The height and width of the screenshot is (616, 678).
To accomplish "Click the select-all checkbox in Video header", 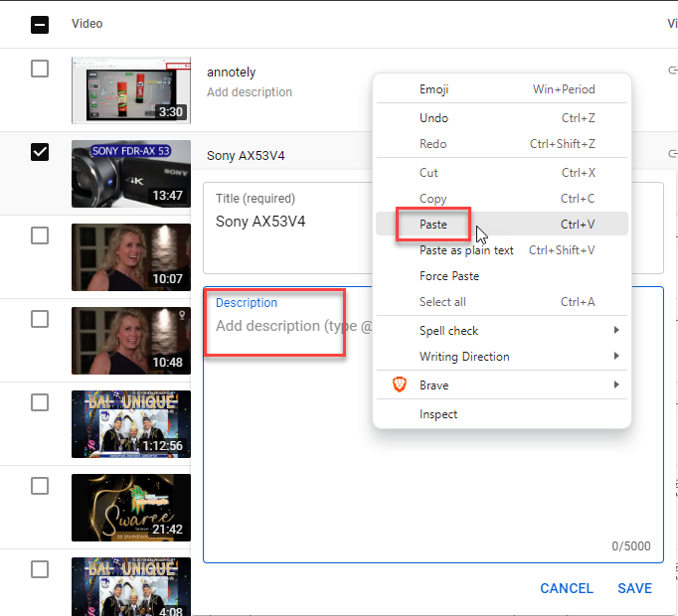I will (x=40, y=24).
